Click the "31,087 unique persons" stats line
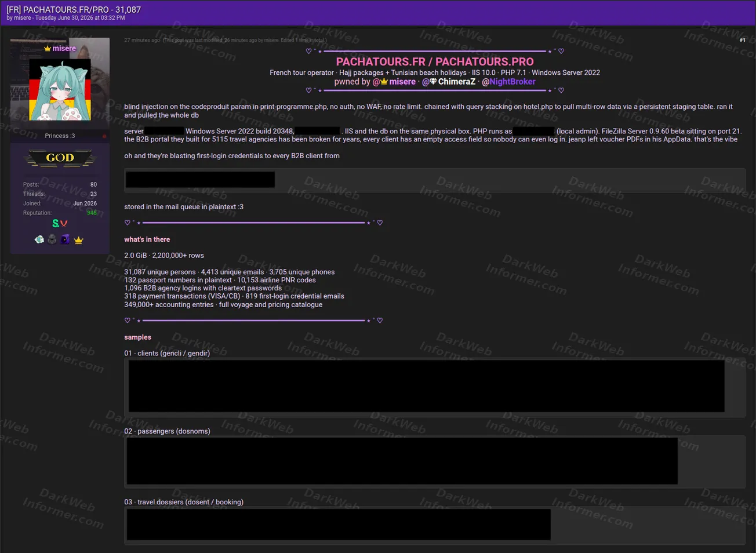 click(230, 272)
